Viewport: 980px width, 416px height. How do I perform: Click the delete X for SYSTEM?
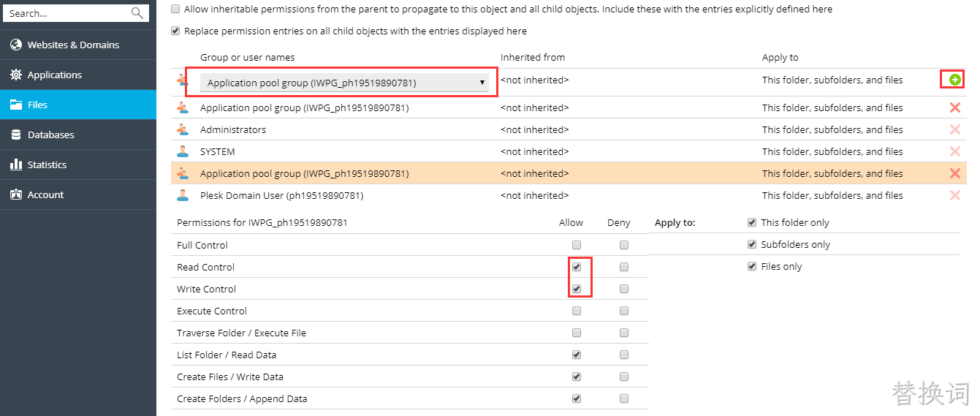click(954, 151)
